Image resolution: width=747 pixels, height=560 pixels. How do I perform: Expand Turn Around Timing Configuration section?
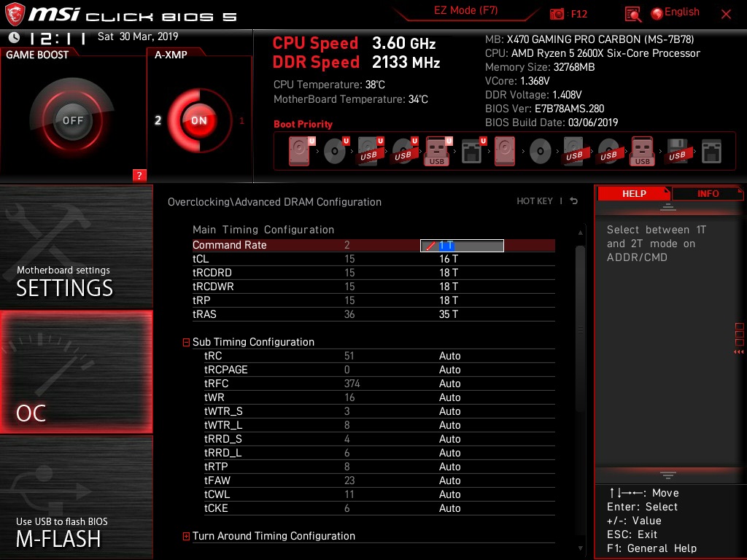(186, 536)
